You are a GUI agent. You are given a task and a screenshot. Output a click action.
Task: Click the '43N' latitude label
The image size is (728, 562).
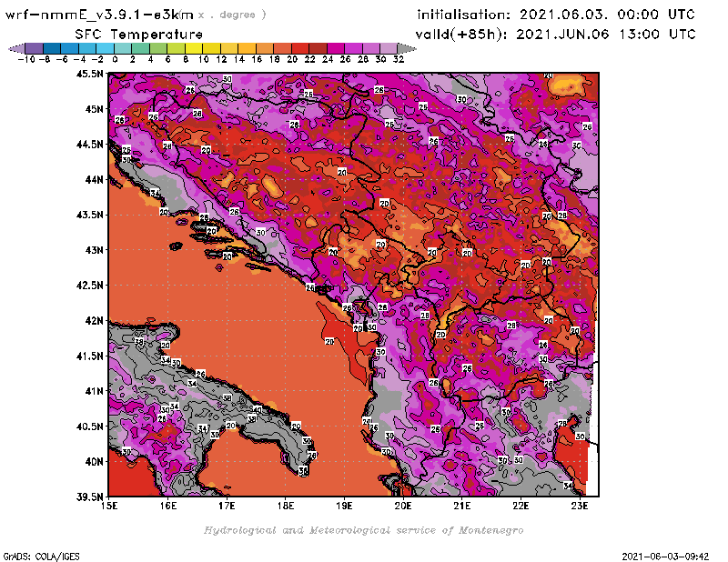tap(95, 250)
